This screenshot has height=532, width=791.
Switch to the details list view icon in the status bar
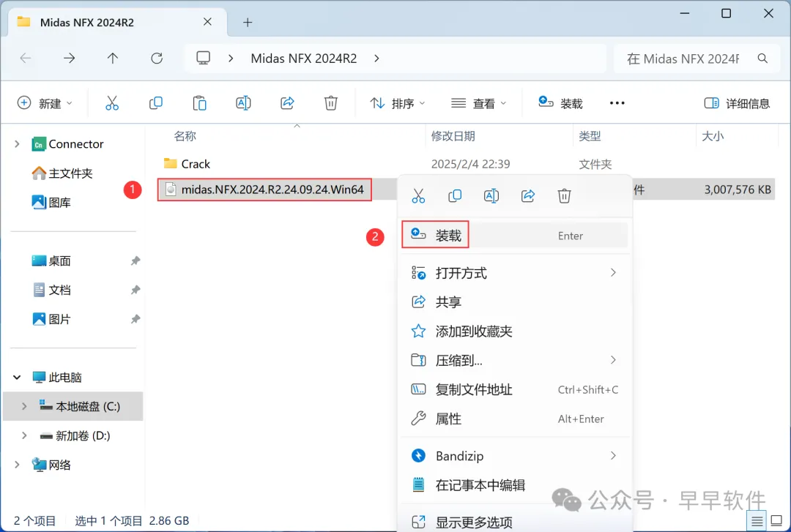coord(757,521)
